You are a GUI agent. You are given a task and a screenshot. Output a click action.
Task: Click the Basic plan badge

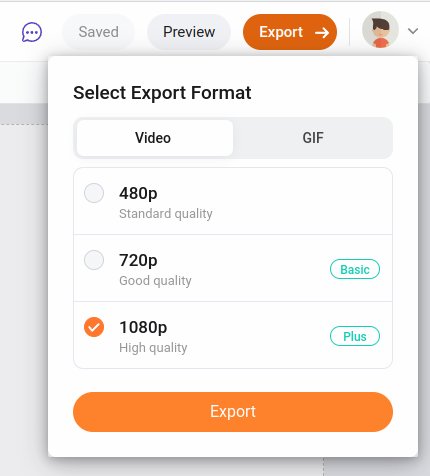355,269
